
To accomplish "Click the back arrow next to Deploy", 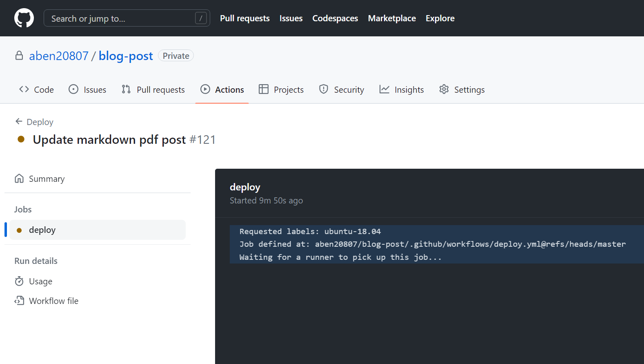I will click(x=19, y=121).
